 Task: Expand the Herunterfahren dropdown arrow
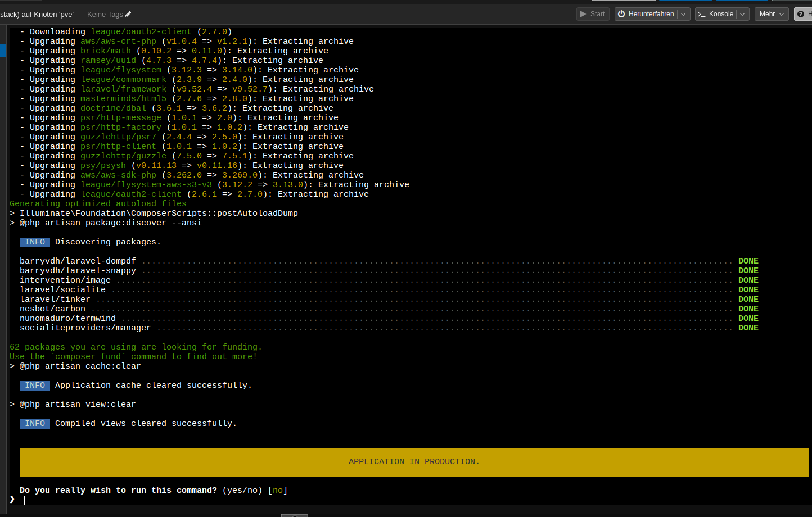pos(684,14)
